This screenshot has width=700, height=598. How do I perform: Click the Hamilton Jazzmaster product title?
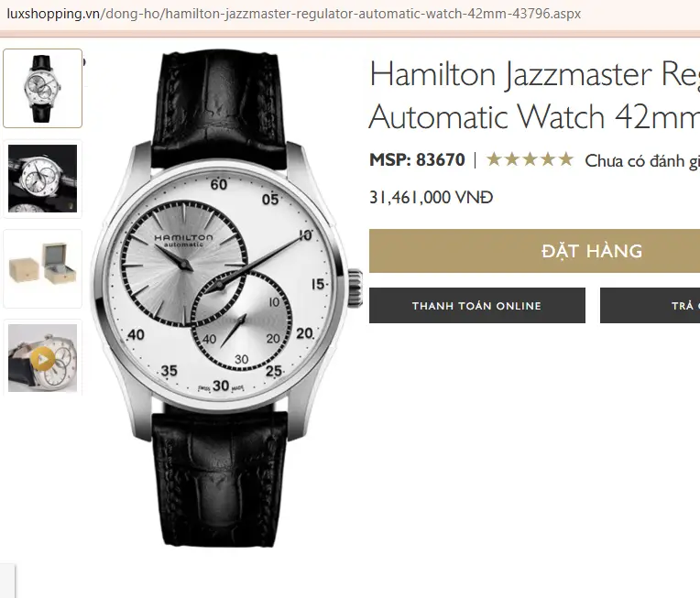tap(534, 95)
